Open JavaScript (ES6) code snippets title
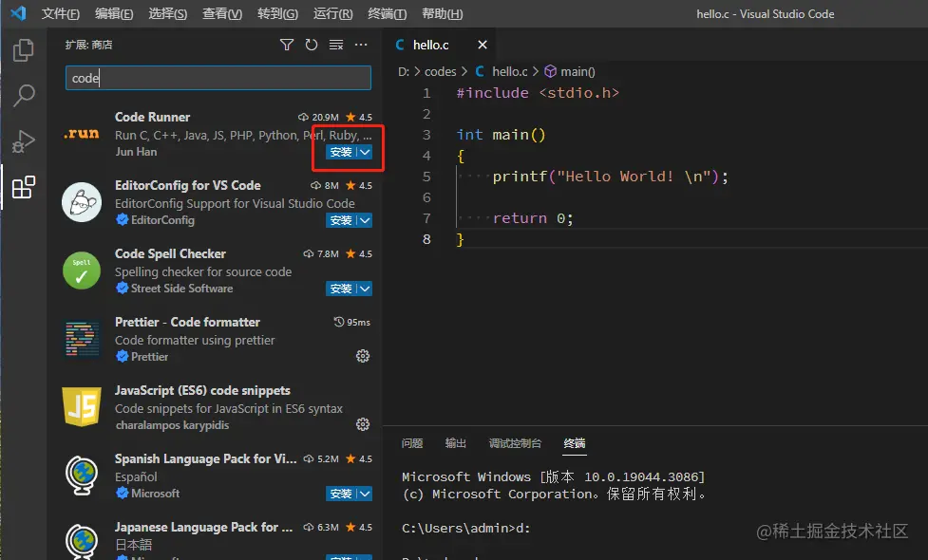This screenshot has width=928, height=560. pyautogui.click(x=202, y=391)
